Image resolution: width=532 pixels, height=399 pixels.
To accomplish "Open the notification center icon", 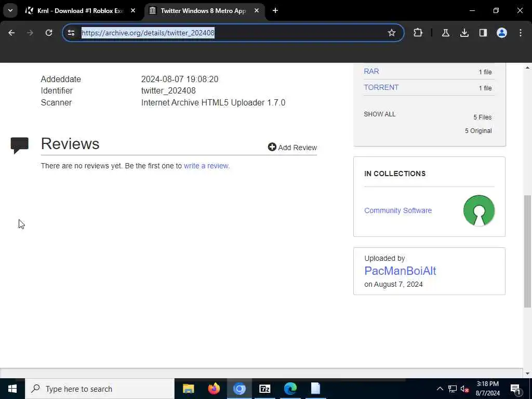I will pos(515,389).
